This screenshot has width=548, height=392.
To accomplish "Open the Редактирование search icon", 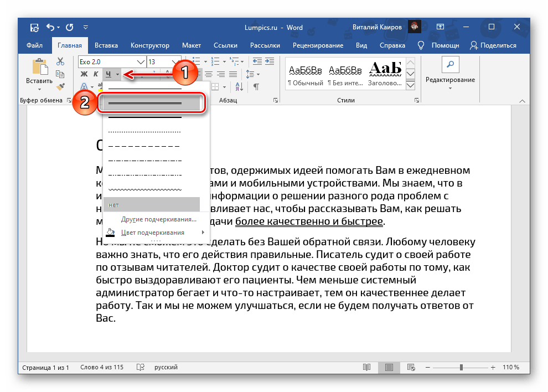I will click(x=450, y=65).
